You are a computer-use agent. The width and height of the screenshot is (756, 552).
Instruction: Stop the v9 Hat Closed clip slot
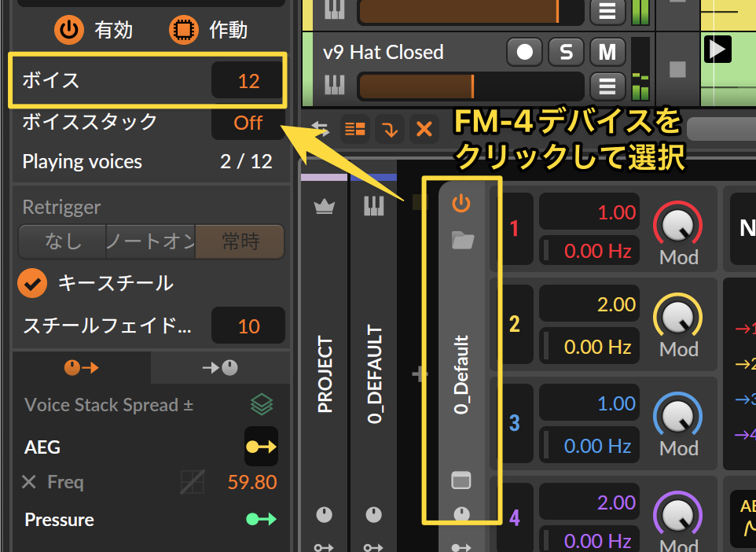pos(677,69)
